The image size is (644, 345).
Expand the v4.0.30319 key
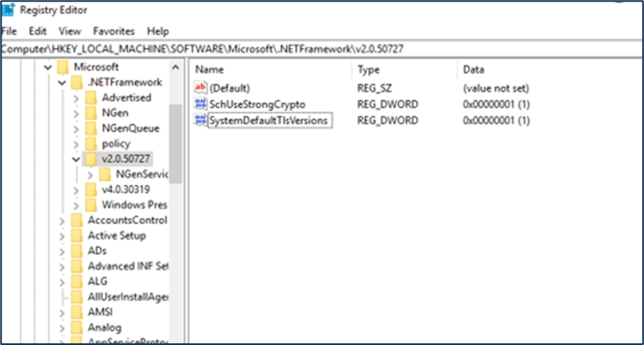[76, 190]
